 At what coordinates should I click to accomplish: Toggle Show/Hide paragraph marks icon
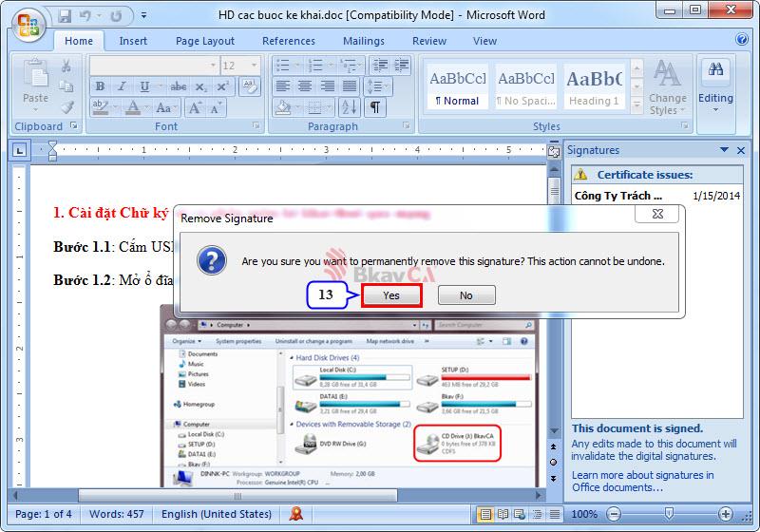377,107
